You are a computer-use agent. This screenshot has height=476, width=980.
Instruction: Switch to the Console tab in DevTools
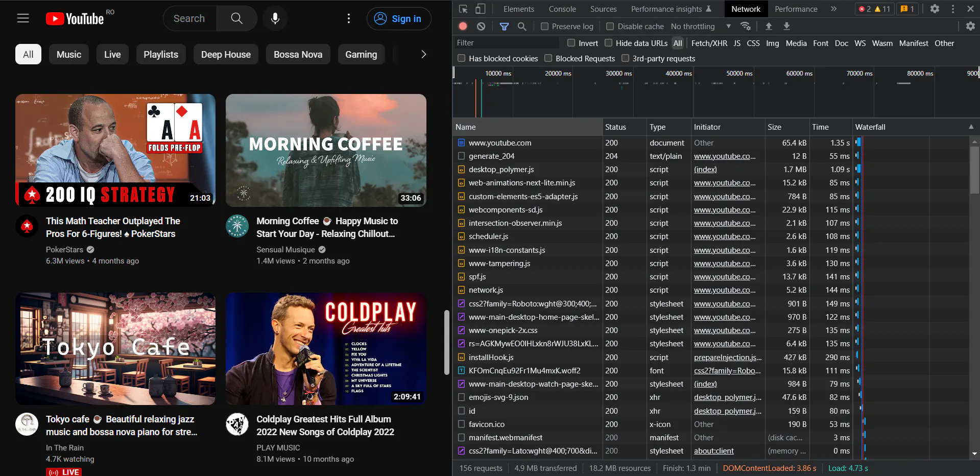click(562, 9)
